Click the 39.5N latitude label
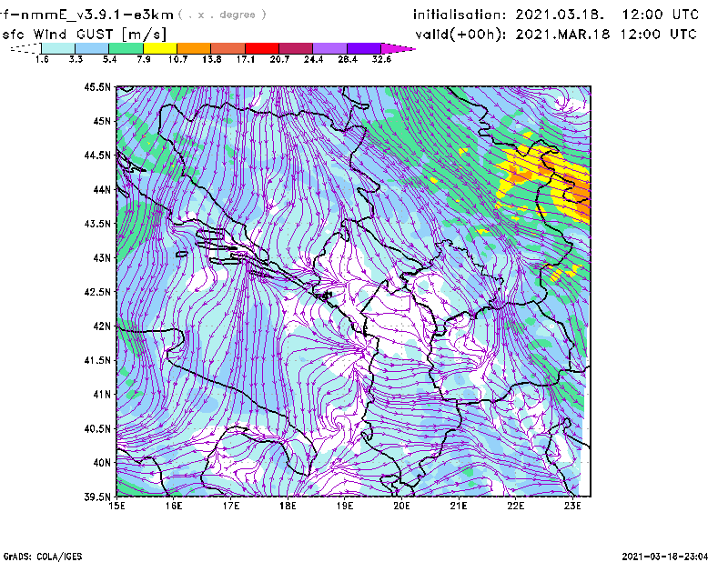The width and height of the screenshot is (728, 562). point(97,497)
